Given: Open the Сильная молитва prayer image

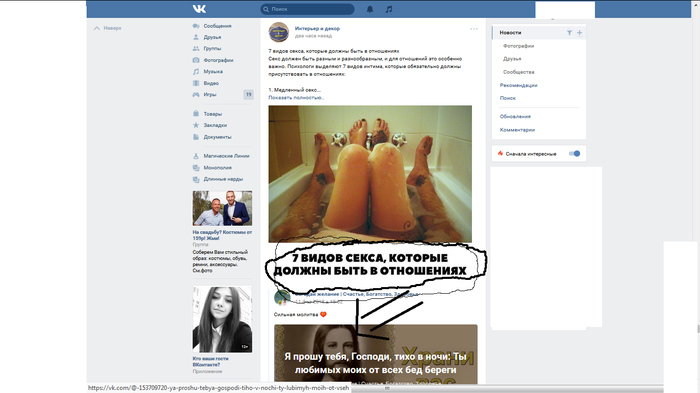Looking at the screenshot, I should pos(375,354).
